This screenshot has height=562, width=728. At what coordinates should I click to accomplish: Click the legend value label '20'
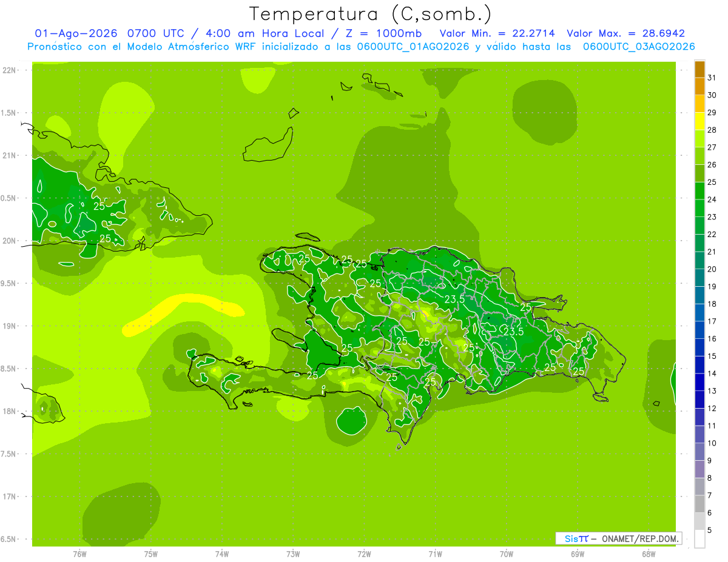point(712,269)
